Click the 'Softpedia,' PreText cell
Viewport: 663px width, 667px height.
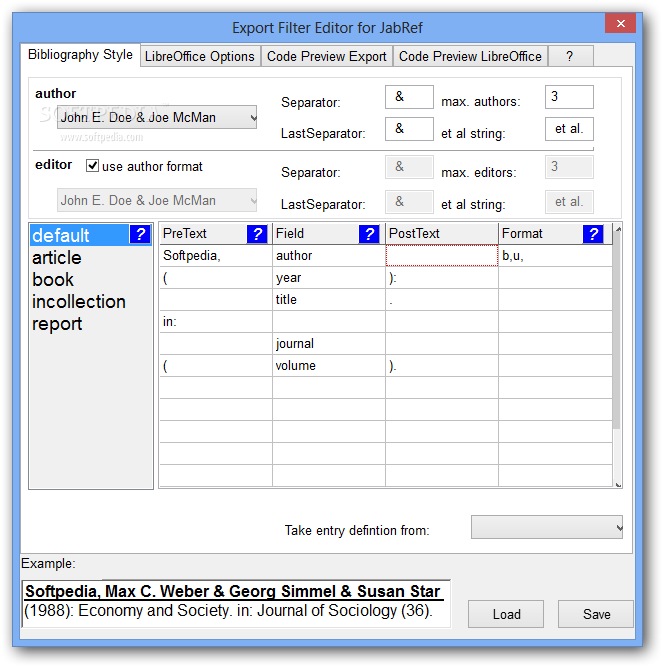(x=216, y=256)
